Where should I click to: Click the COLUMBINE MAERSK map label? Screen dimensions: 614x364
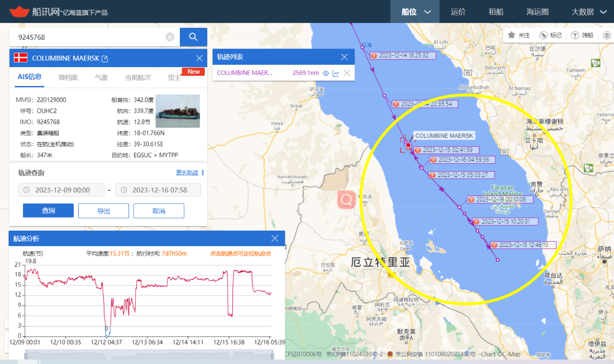click(444, 136)
